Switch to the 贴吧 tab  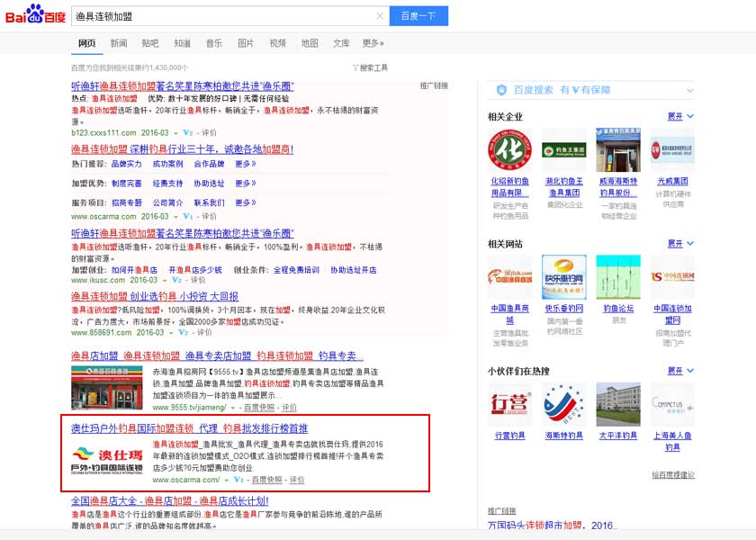[150, 43]
